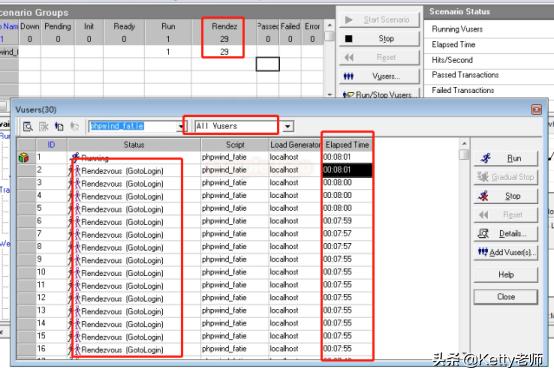Click the Status column header

pos(134,145)
